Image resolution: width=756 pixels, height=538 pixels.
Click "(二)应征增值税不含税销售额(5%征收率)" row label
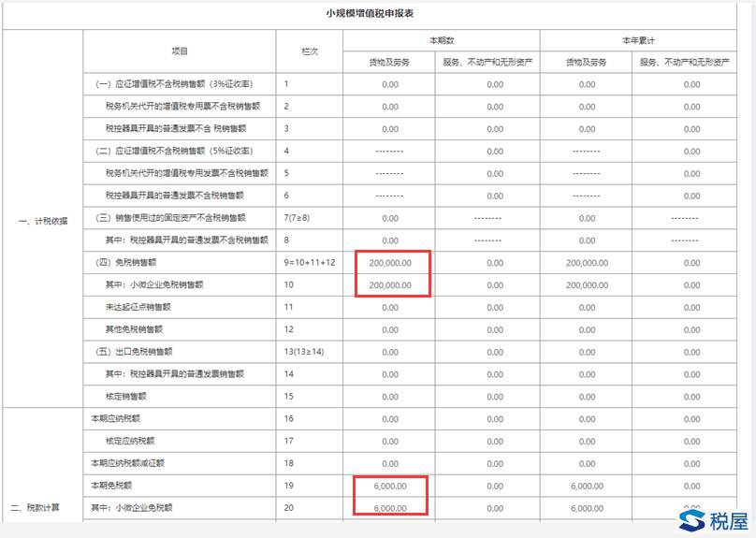tap(174, 151)
